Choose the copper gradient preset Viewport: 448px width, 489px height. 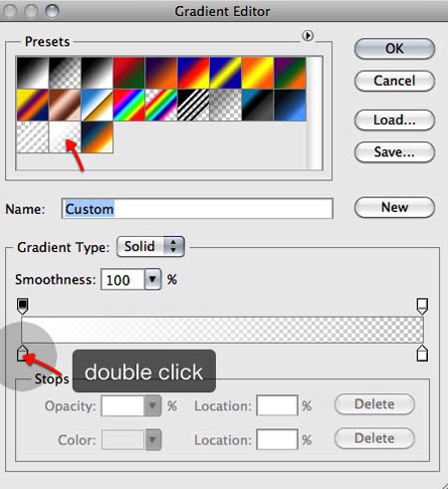[65, 105]
